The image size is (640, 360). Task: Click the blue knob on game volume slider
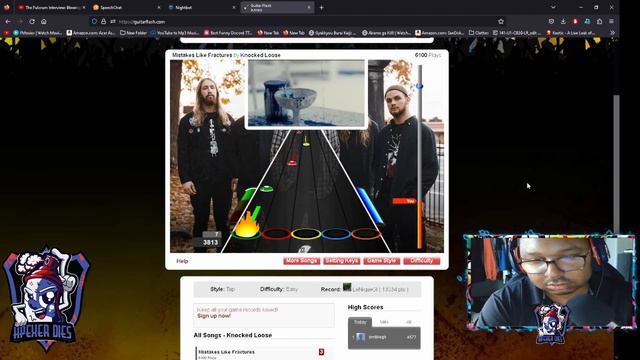point(419,86)
